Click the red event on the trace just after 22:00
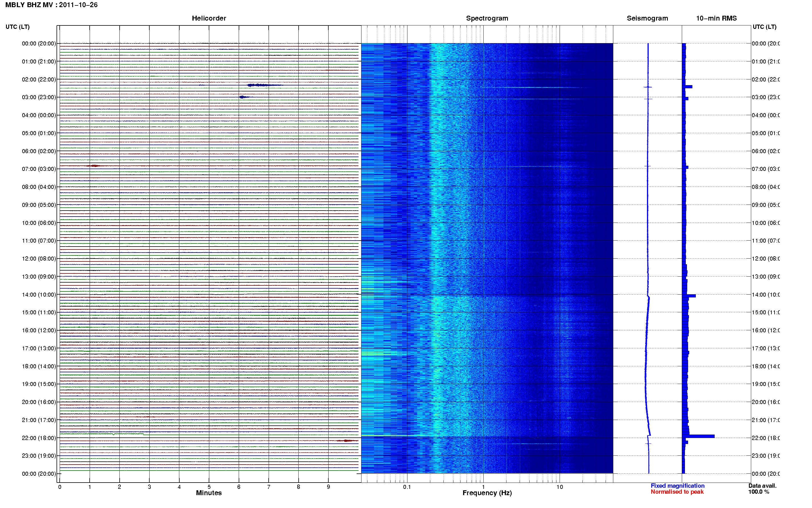This screenshot has width=812, height=508. [x=348, y=441]
